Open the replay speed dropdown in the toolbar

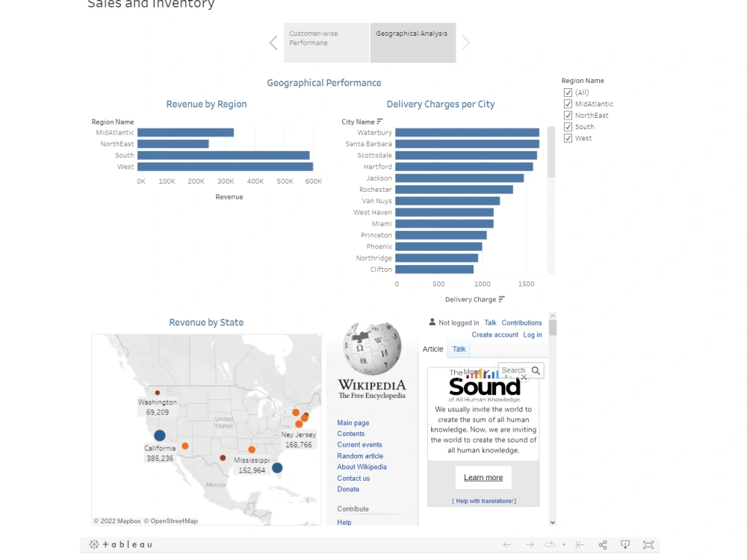click(564, 544)
